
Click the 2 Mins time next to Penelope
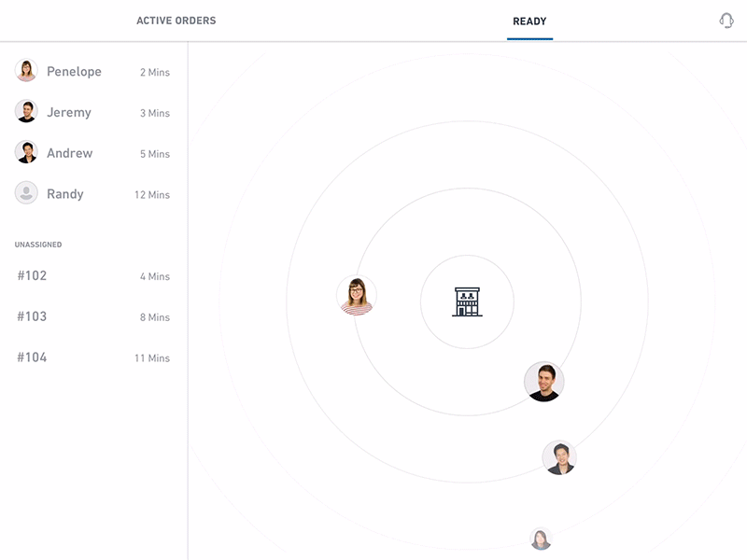[x=156, y=72]
